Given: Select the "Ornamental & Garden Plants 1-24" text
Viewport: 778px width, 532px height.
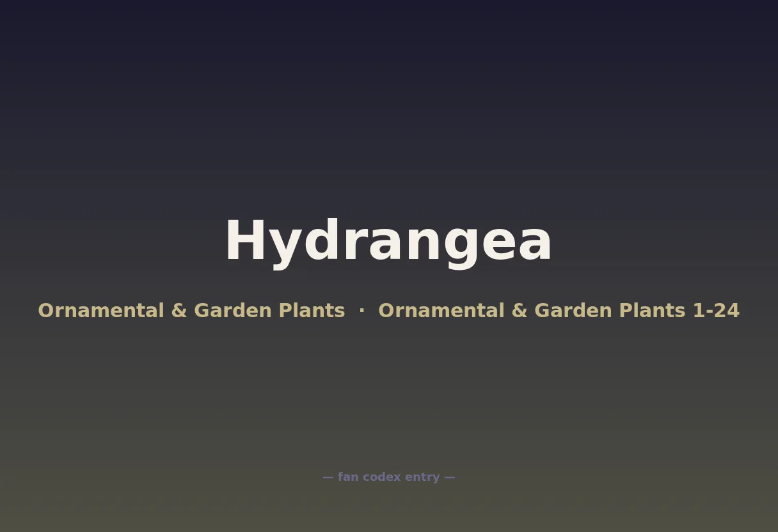Looking at the screenshot, I should pyautogui.click(x=559, y=311).
